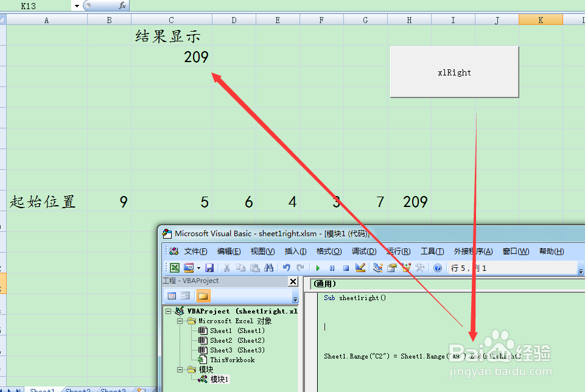
Task: Toggle Design Mode ruler icon
Action: tap(360, 268)
